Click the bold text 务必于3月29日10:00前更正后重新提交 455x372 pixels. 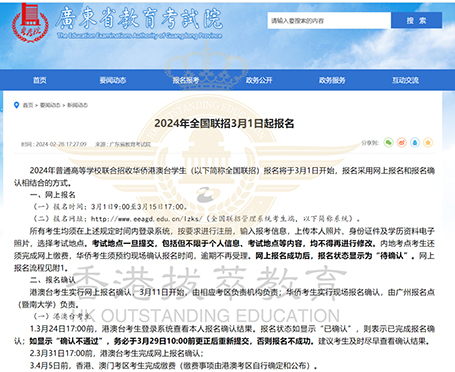point(183,341)
